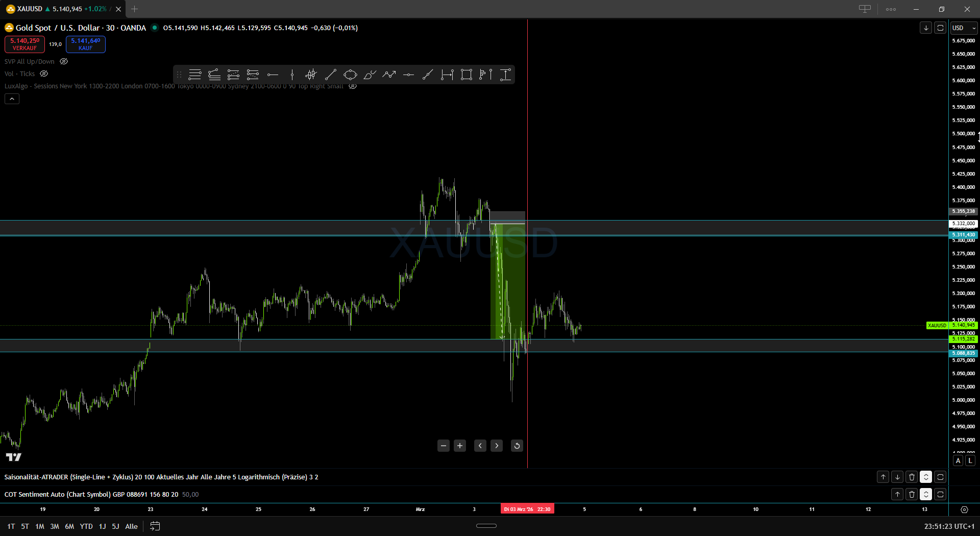Image resolution: width=980 pixels, height=536 pixels.
Task: Select the brush drawing tool
Action: [370, 75]
